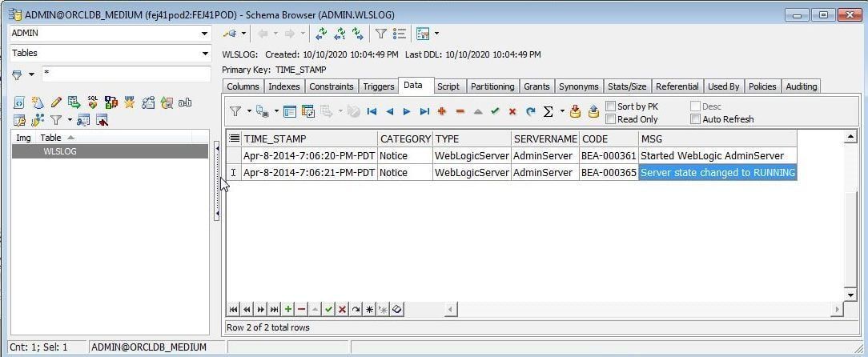This screenshot has height=357, width=868.
Task: Click the top toolbar funnel filter icon
Action: point(381,34)
